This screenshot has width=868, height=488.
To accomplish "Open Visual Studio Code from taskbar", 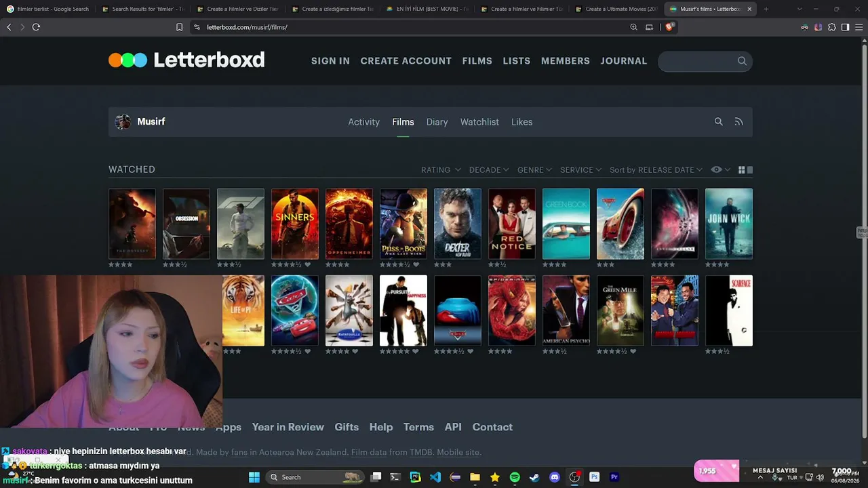I will coord(435,477).
